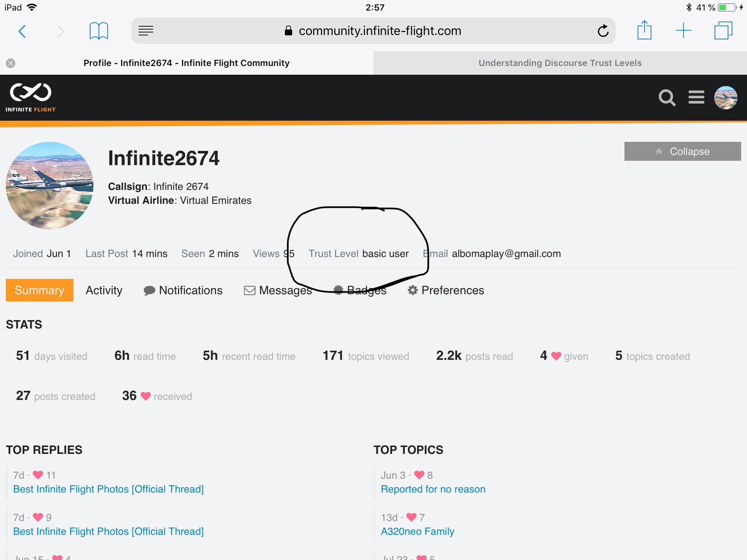
Task: Tap the Safari back arrow
Action: click(22, 31)
